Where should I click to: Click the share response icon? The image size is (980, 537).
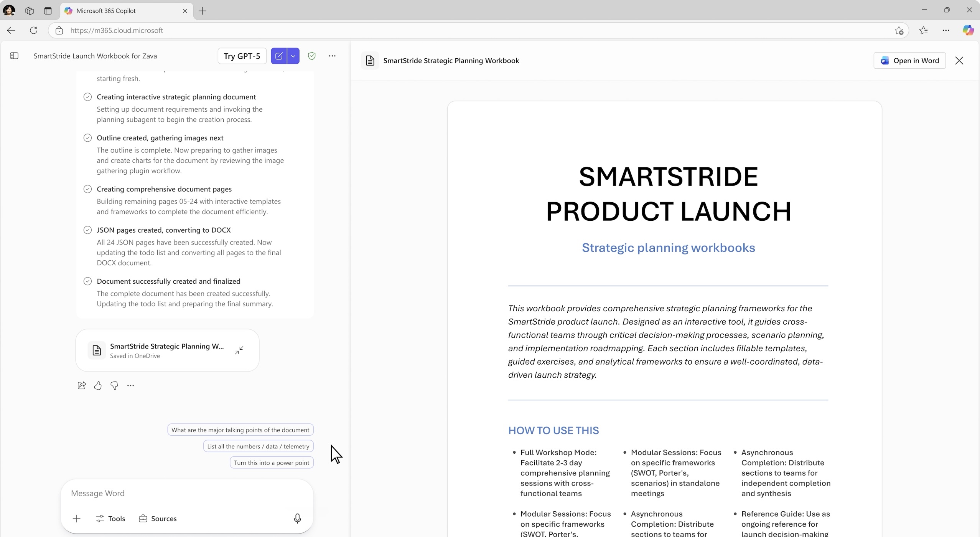82,385
